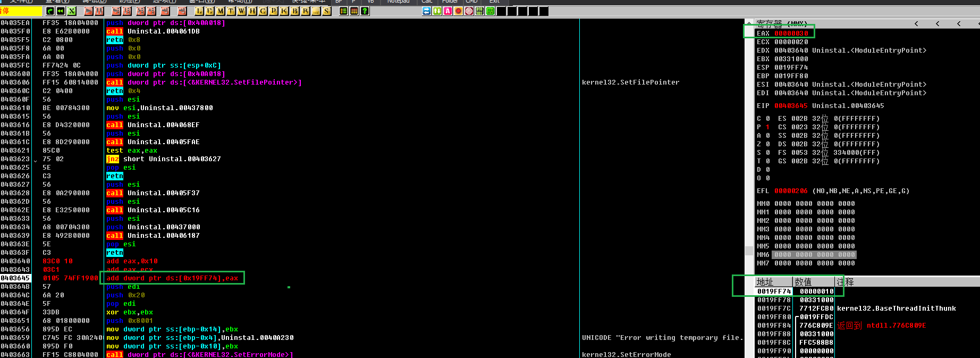Click the Exit menu item
The image size is (980, 358).
(x=494, y=2)
